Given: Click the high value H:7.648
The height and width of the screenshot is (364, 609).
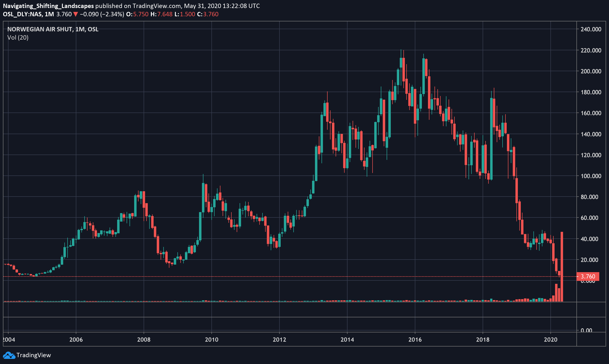Looking at the screenshot, I should click(x=161, y=14).
